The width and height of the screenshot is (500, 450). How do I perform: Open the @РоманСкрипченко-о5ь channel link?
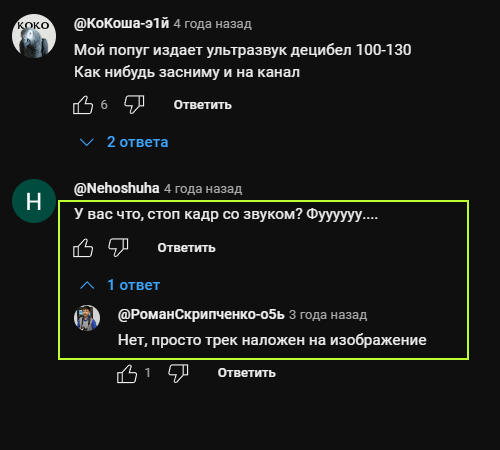[x=201, y=314]
